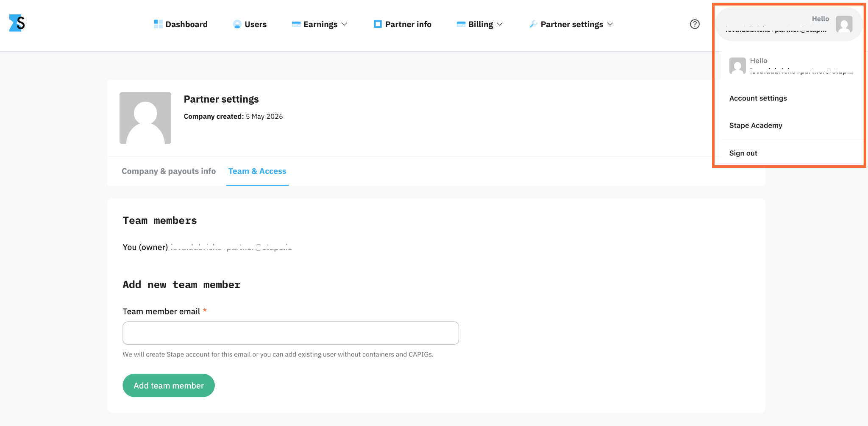Image resolution: width=868 pixels, height=426 pixels.
Task: Expand the Billing dropdown chevron
Action: (500, 24)
